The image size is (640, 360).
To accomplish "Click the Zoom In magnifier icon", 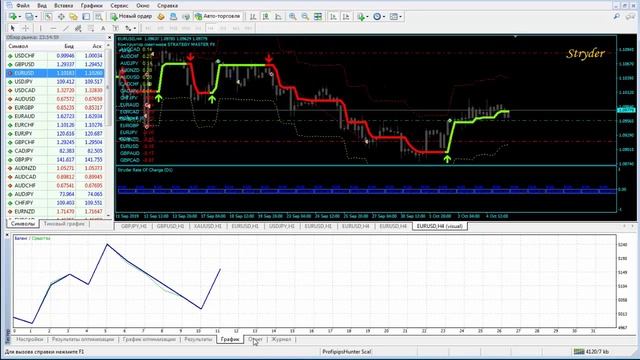I will pyautogui.click(x=293, y=17).
